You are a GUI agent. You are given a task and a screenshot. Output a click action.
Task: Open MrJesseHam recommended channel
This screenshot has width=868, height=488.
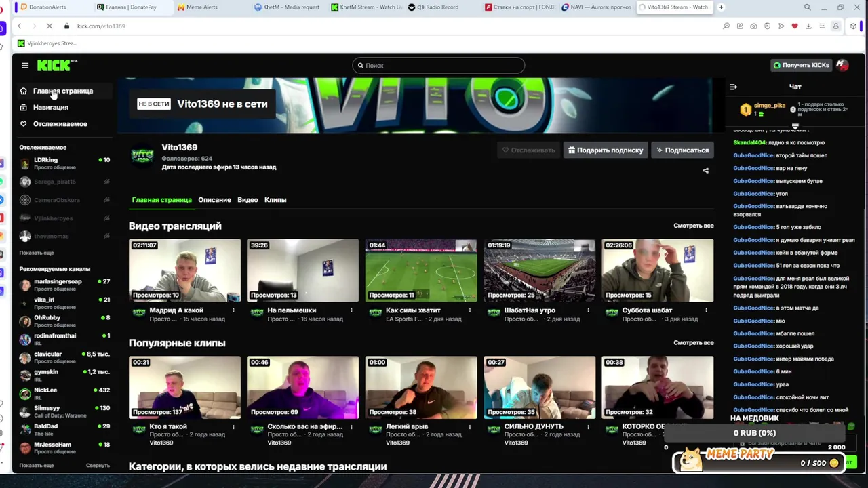click(64, 448)
